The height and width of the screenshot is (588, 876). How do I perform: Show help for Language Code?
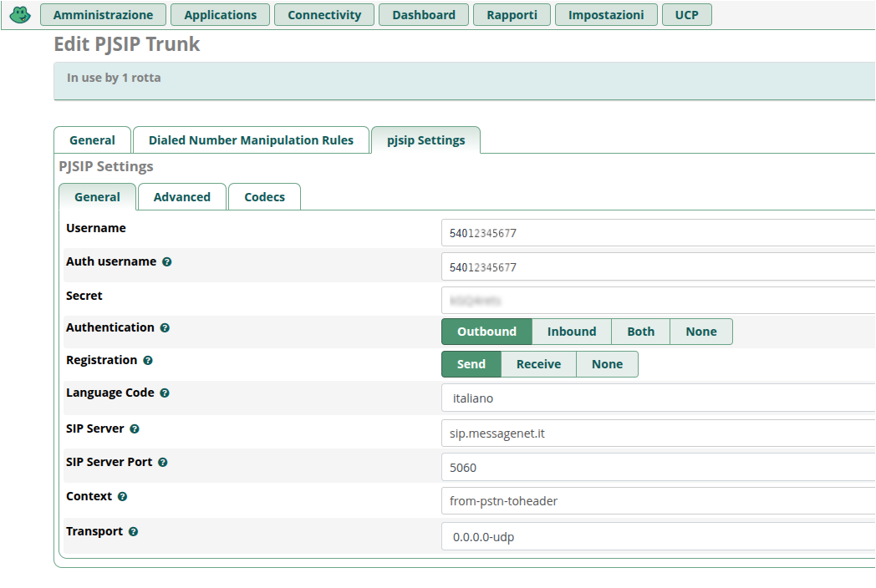coord(164,393)
